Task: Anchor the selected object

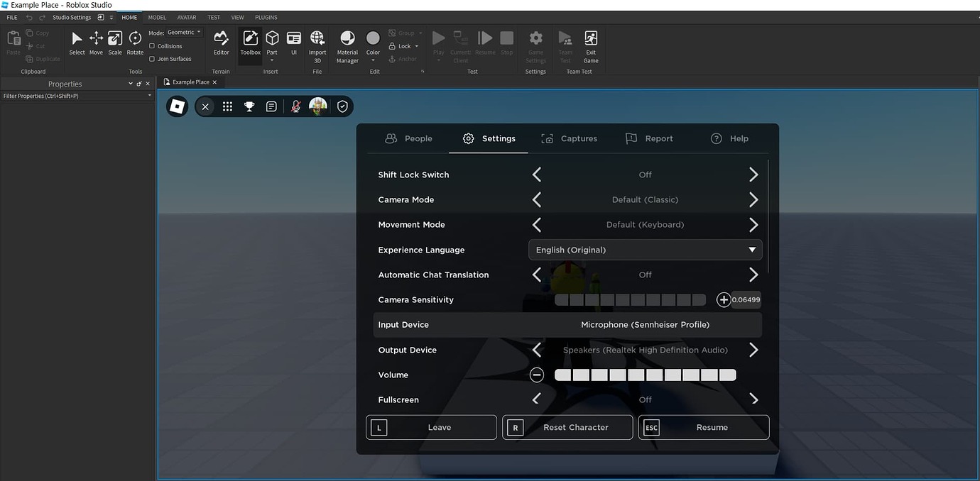Action: (405, 59)
